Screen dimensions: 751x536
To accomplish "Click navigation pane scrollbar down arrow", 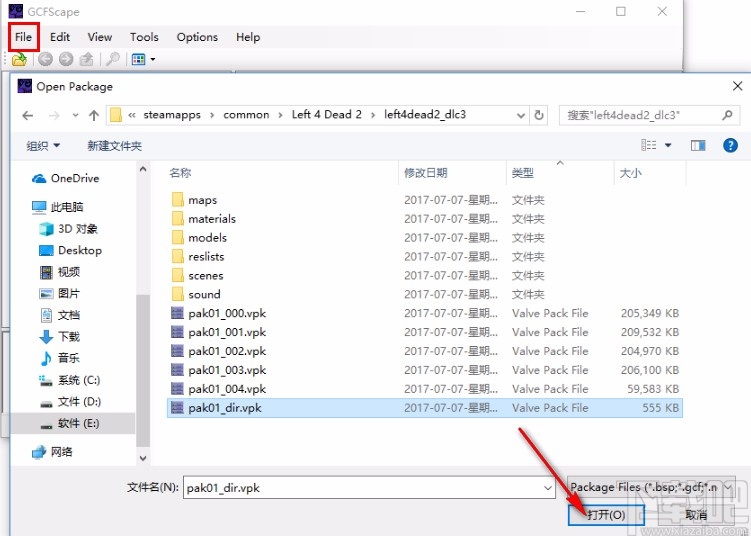I will [x=143, y=458].
